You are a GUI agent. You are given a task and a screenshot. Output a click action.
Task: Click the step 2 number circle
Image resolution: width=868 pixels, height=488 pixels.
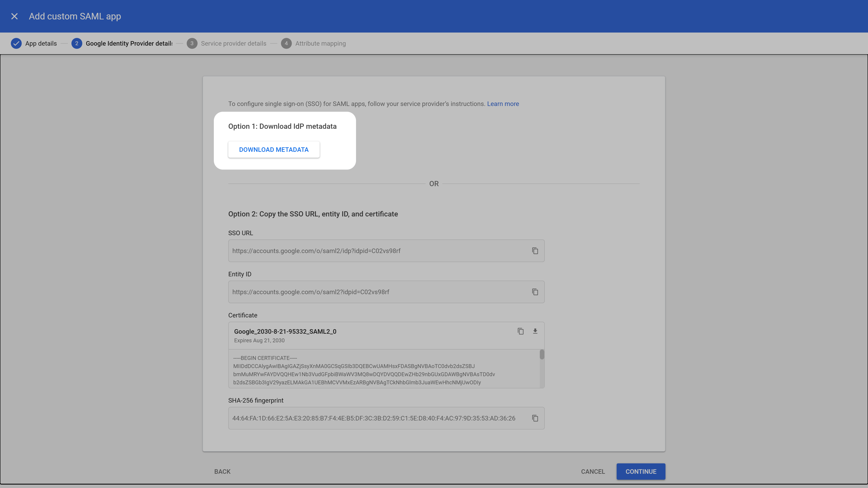[76, 43]
